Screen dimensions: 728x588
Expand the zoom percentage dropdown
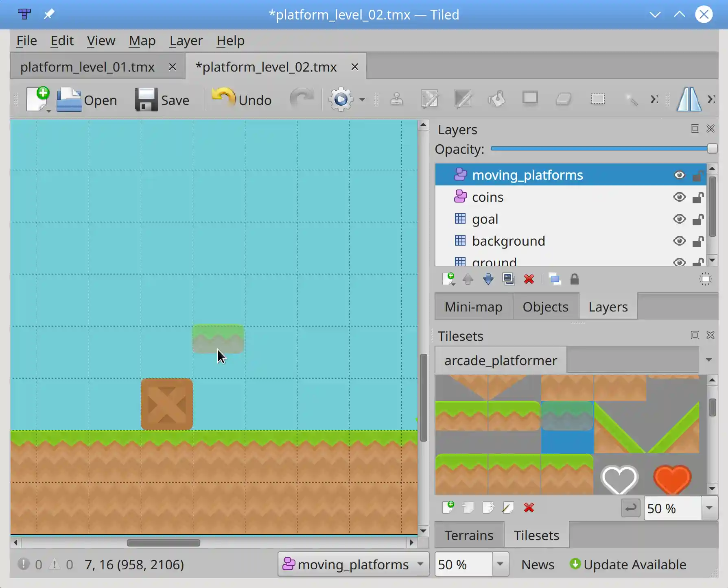(x=500, y=564)
